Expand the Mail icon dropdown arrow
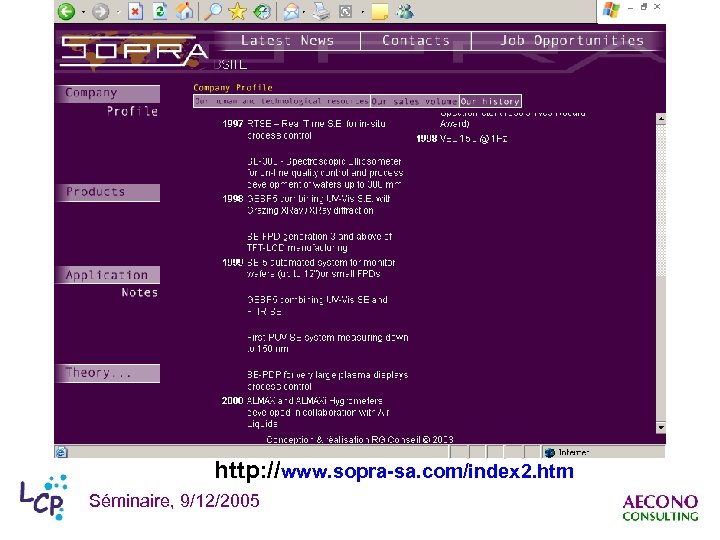Viewport: 720px width, 540px height. tap(304, 12)
